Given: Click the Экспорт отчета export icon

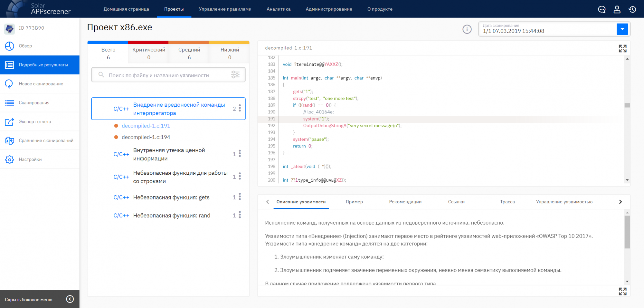Looking at the screenshot, I should click(9, 122).
